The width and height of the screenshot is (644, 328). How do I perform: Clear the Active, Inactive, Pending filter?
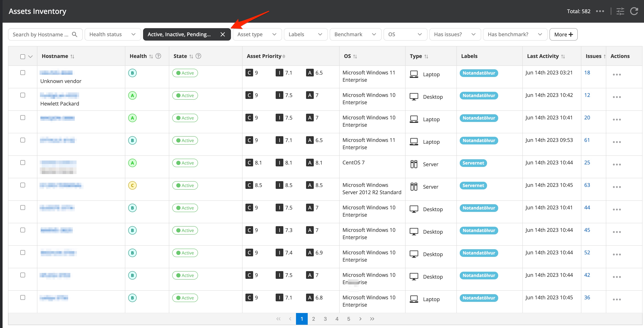pyautogui.click(x=223, y=34)
